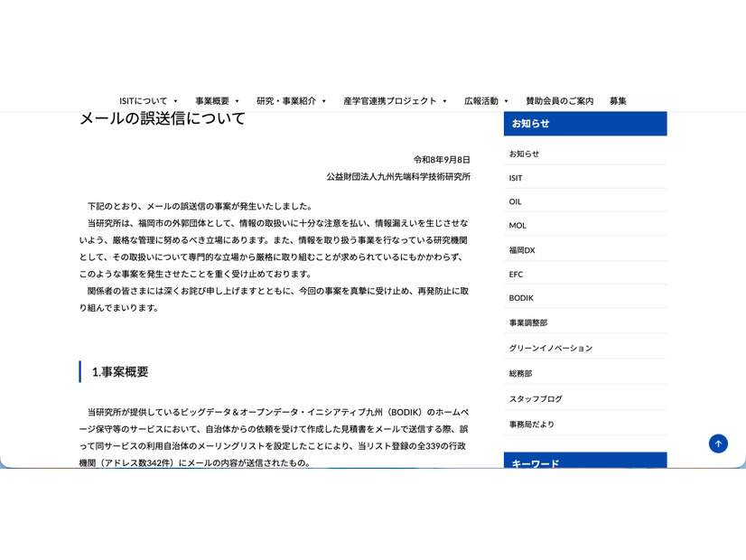Expand the 研究・事業紹介 dropdown arrow

tap(324, 101)
